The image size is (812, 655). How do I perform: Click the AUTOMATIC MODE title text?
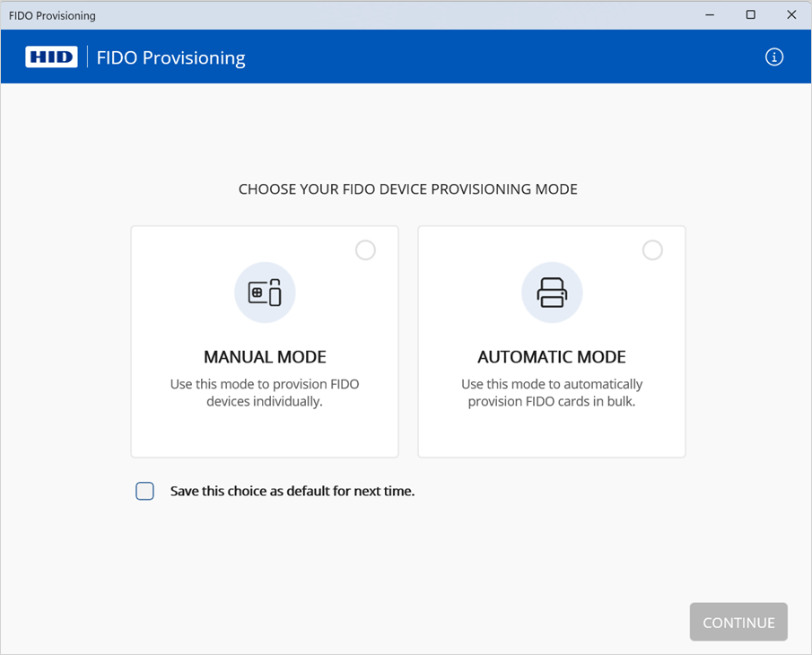552,357
